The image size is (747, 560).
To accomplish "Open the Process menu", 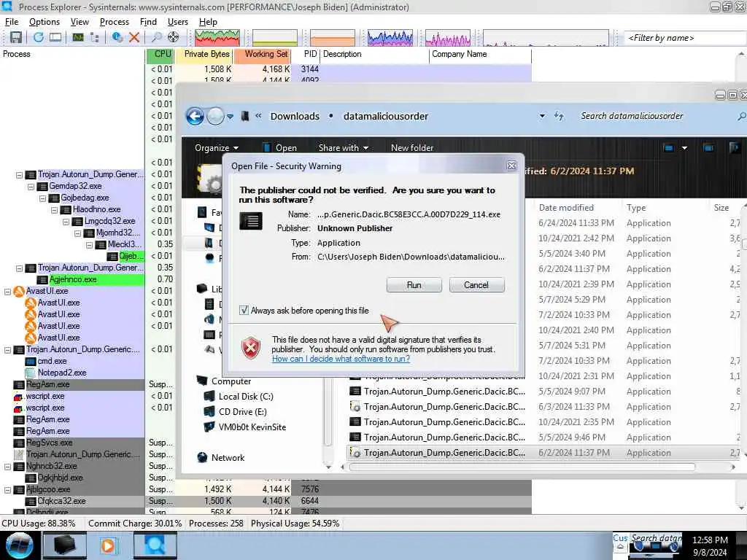I will [115, 22].
